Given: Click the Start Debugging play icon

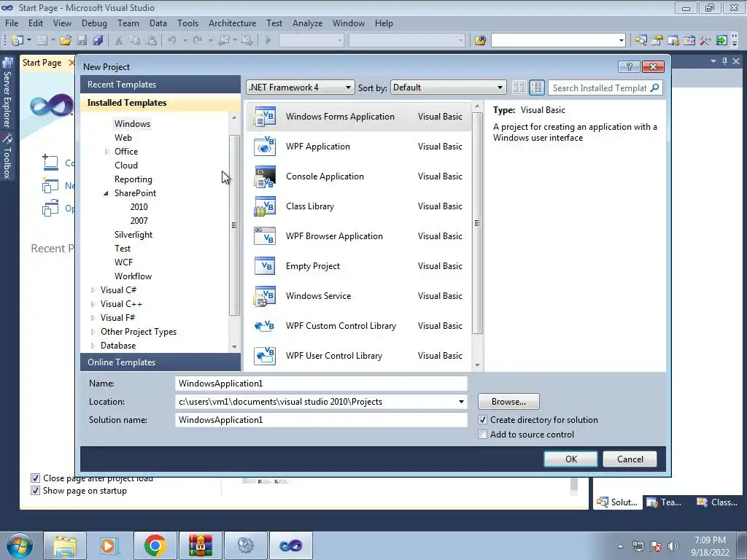Looking at the screenshot, I should pyautogui.click(x=268, y=41).
